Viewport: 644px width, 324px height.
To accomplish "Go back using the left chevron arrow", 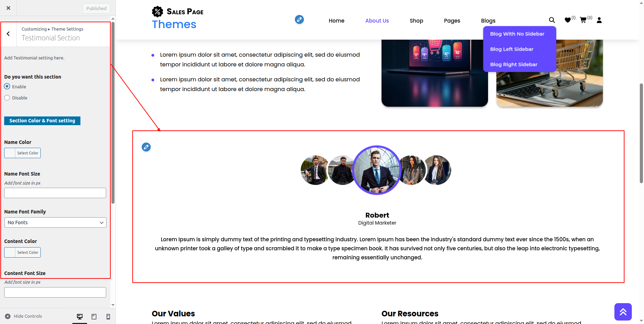I will (x=8, y=34).
